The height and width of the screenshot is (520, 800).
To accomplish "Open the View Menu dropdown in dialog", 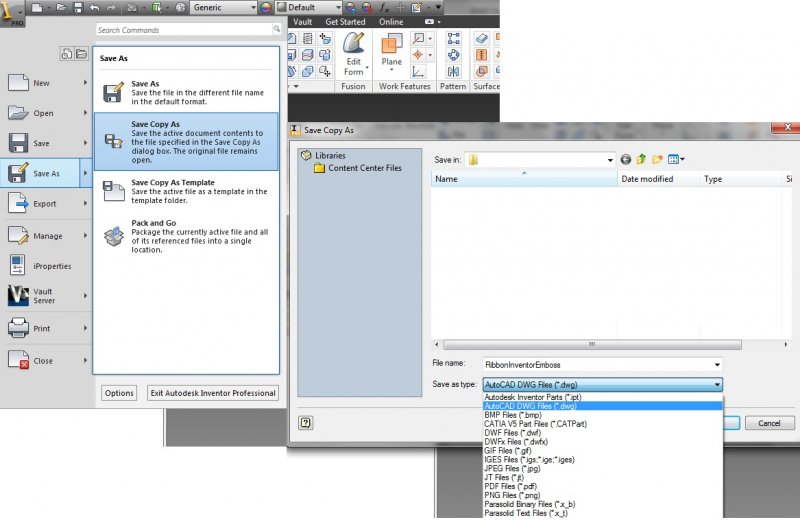I will (x=676, y=159).
